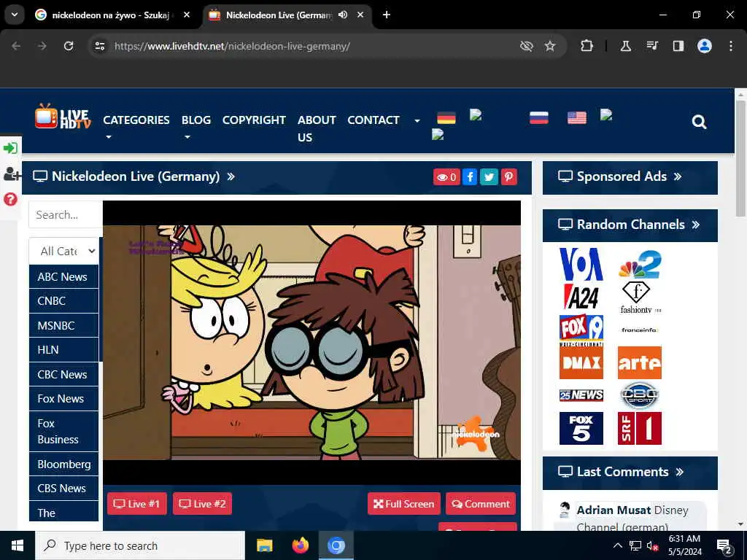The image size is (747, 560).
Task: Open the CBS News channel
Action: tap(64, 488)
